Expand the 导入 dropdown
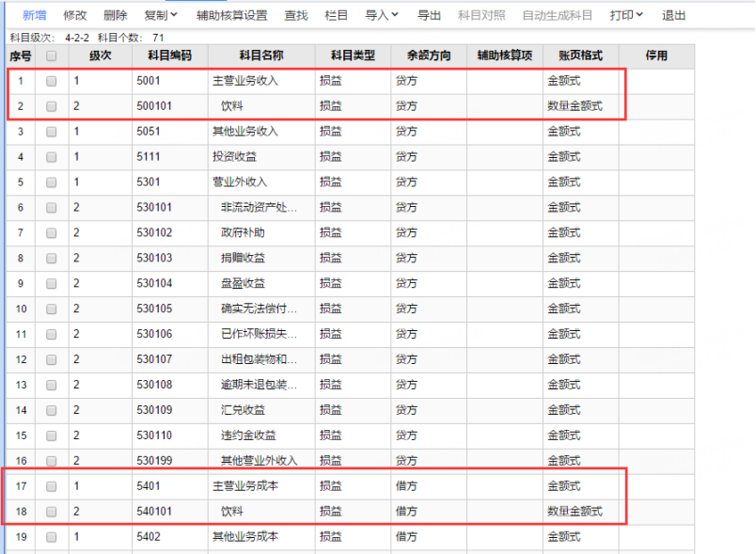Screen dimensions: 756x554 [382, 16]
